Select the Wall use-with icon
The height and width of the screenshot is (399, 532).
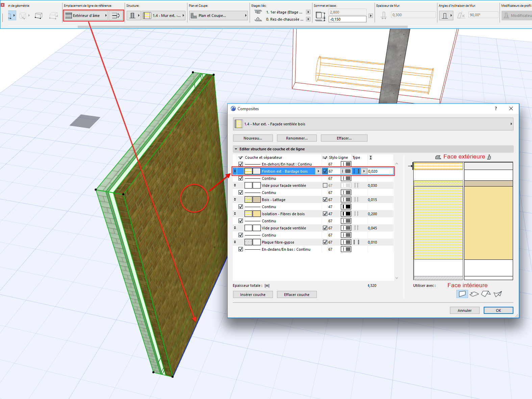pyautogui.click(x=462, y=294)
